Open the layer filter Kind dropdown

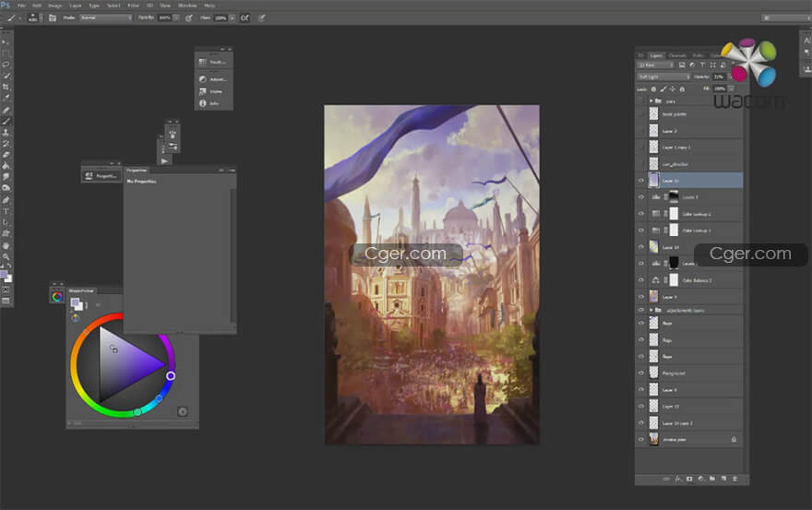pos(656,65)
